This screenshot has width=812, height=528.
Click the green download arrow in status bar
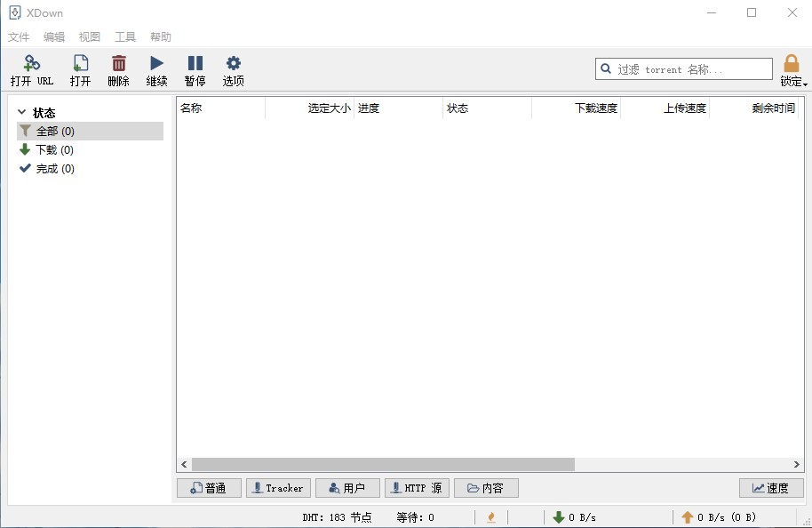tap(558, 517)
